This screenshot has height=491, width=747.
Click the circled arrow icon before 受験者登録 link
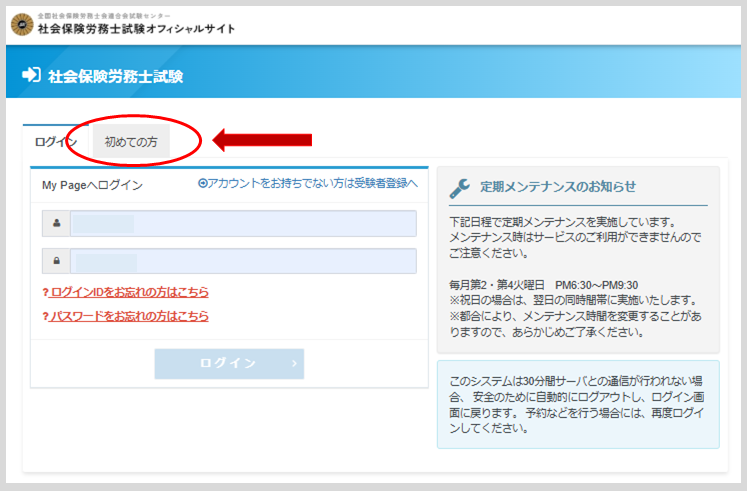point(203,184)
